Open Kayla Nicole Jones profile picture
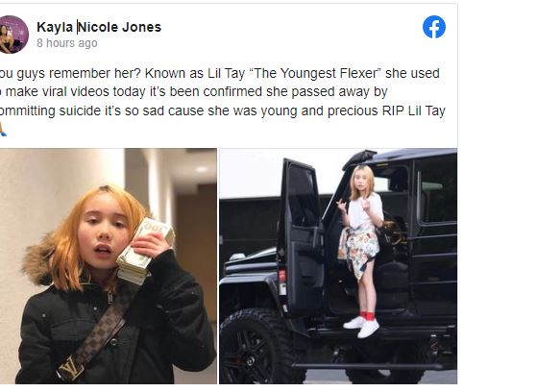Viewport: 537px width, 392px height. (x=13, y=35)
